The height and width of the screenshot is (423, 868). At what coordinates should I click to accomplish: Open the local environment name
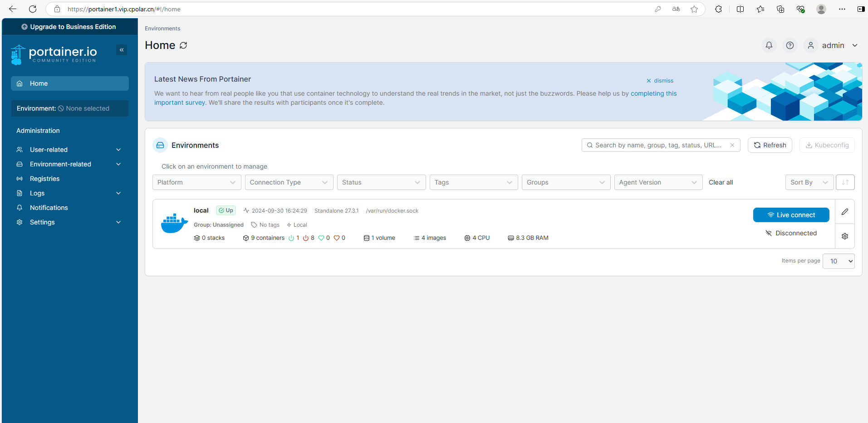(x=201, y=210)
